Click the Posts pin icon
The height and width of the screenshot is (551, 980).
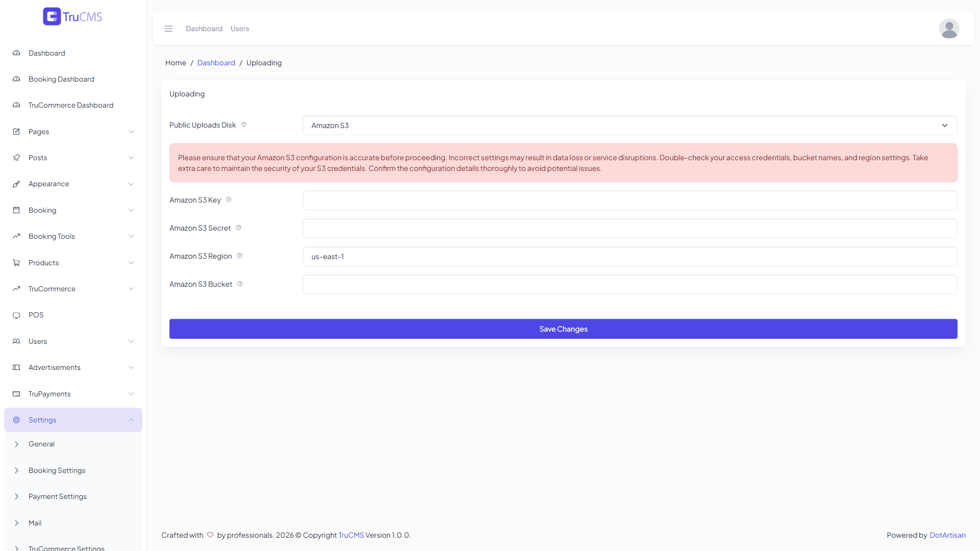coord(16,158)
